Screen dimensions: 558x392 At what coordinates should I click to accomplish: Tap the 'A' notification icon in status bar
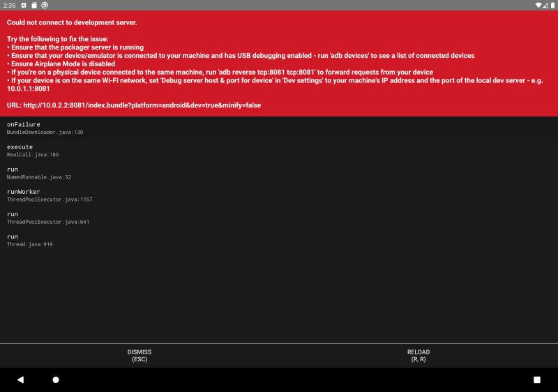tap(24, 5)
